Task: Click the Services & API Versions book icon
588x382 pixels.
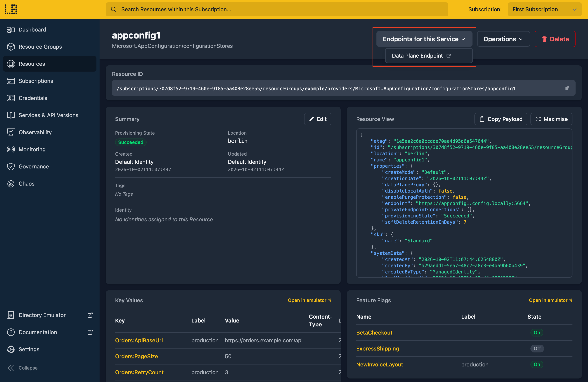Action: point(11,115)
